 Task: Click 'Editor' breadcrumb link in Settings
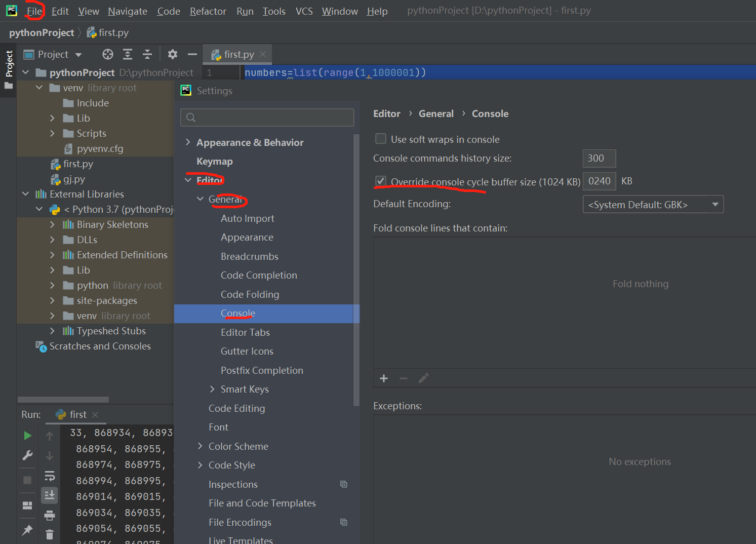tap(387, 113)
